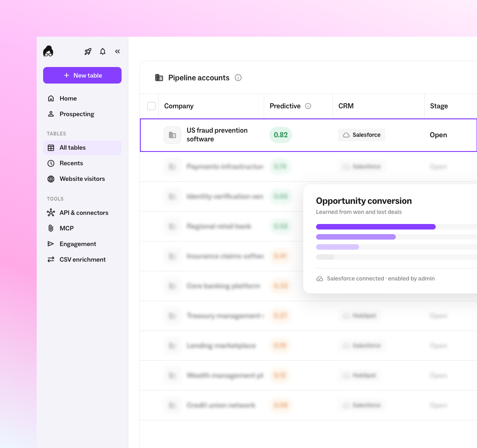Click the CSV enrichment swap arrows icon
This screenshot has width=477, height=448.
point(51,259)
